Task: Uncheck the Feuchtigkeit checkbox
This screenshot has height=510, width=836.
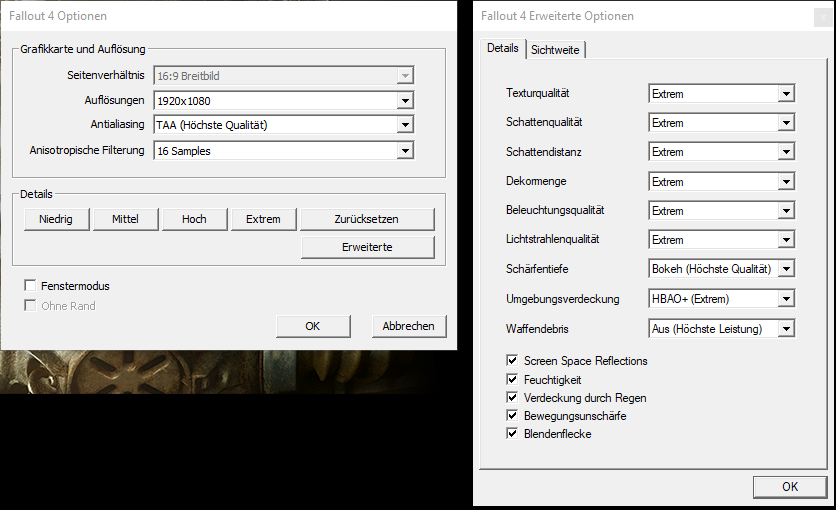Action: coord(512,379)
